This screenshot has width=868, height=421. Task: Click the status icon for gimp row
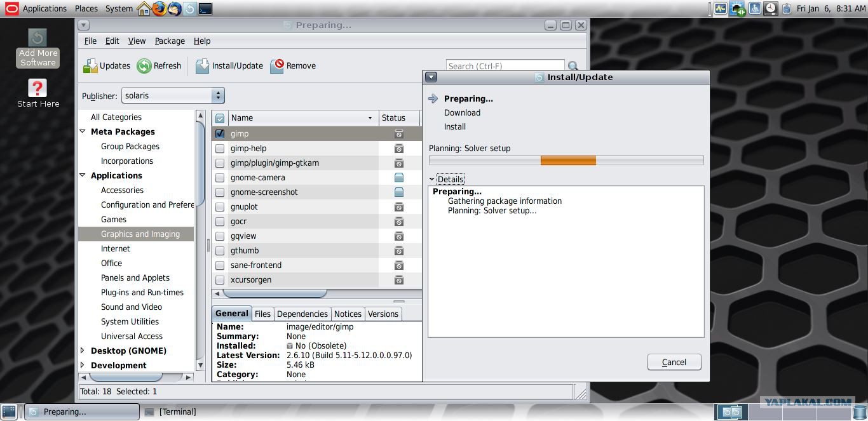pos(399,134)
